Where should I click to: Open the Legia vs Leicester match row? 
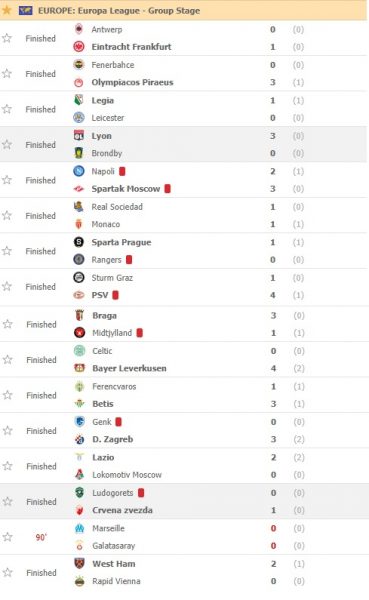pos(183,109)
